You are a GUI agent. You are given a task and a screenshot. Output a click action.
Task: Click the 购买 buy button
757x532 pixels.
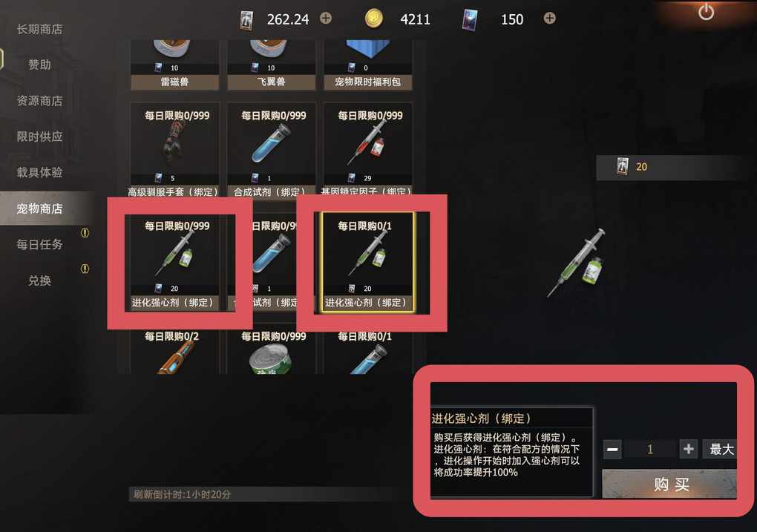(669, 484)
